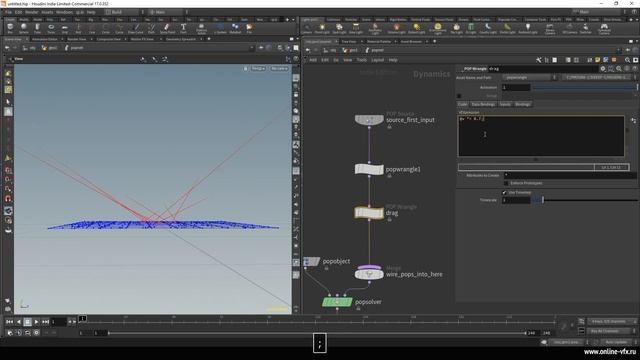Jump to first frame button
640x360 pixels.
[9, 322]
